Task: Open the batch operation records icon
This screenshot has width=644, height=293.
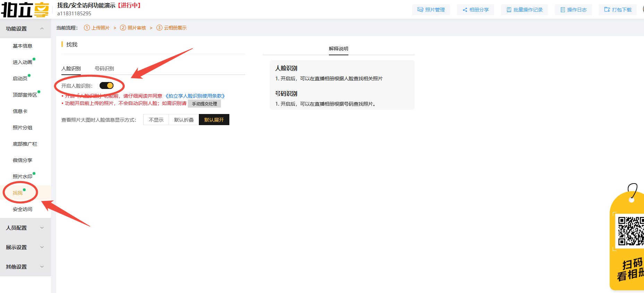Action: click(509, 10)
